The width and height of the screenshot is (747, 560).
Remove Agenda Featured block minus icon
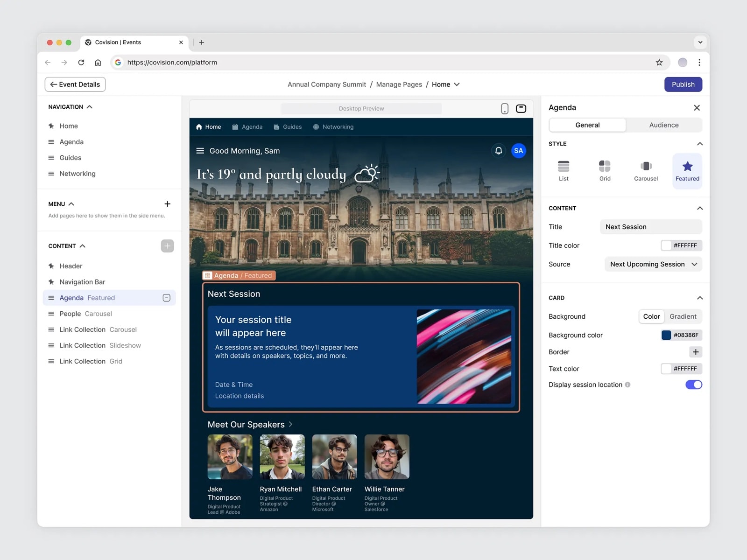coord(166,298)
